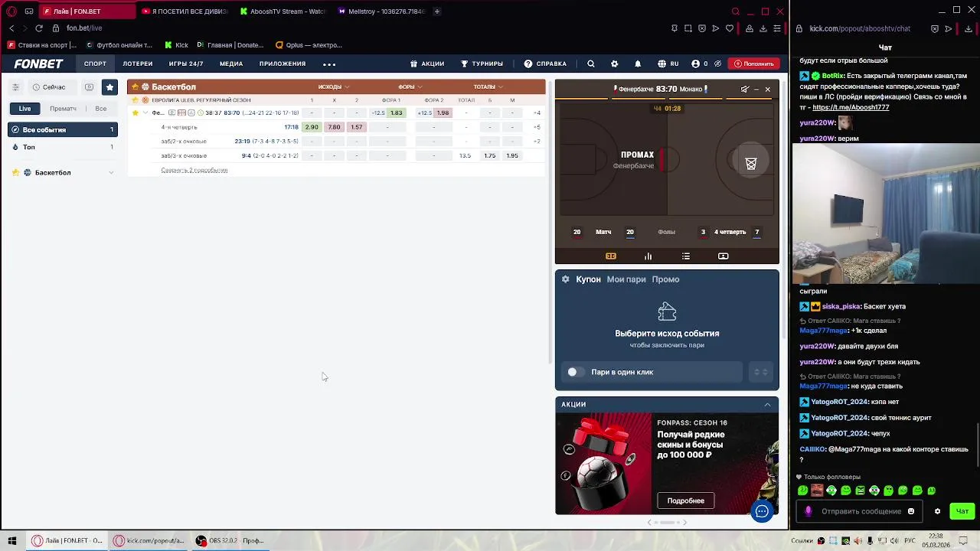This screenshot has height=551, width=980.
Task: Open notifications bell in Fonbet header
Action: tap(638, 64)
